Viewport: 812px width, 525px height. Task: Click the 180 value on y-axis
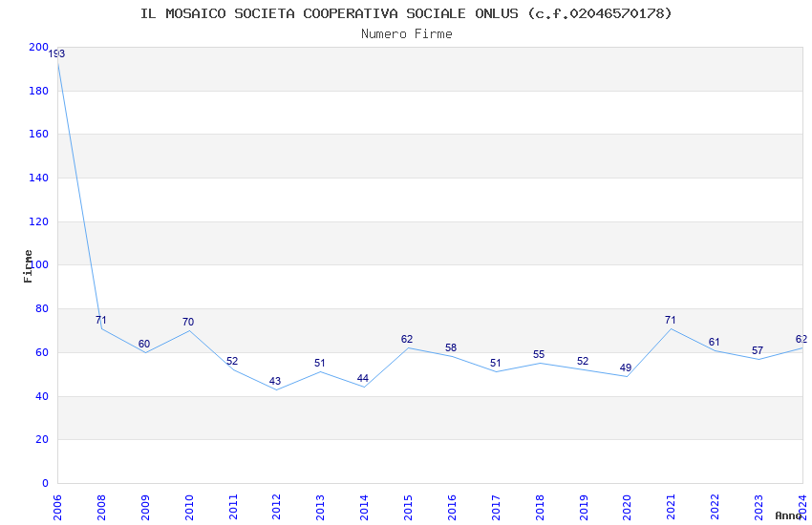point(38,91)
